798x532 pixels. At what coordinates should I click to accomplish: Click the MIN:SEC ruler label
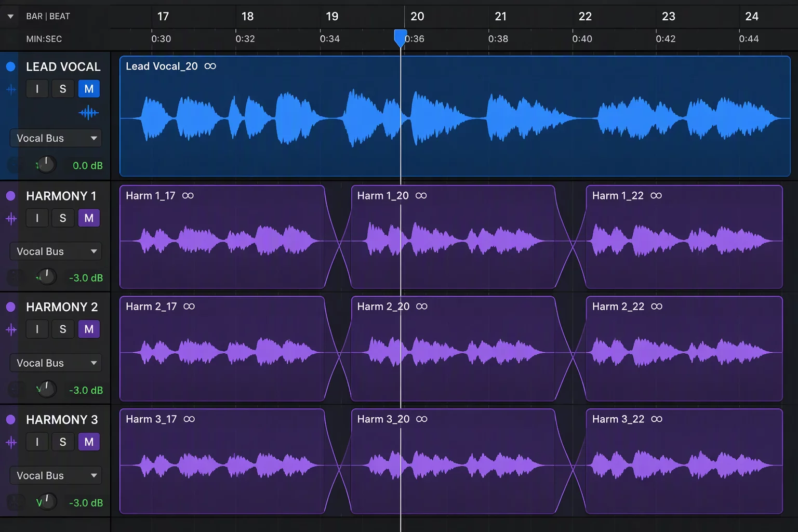(44, 39)
